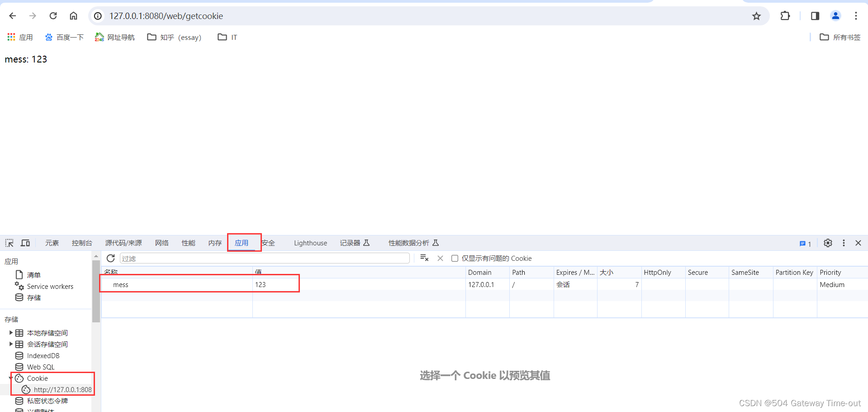868x412 pixels.
Task: Click the 123 cookie value cell
Action: click(x=359, y=284)
